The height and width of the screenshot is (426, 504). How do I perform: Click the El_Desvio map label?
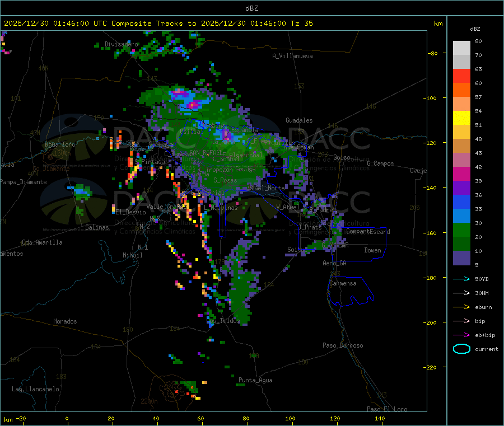[130, 212]
